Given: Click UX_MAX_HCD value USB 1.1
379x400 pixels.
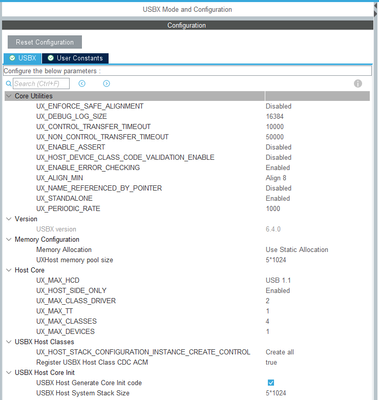Looking at the screenshot, I should [x=278, y=280].
